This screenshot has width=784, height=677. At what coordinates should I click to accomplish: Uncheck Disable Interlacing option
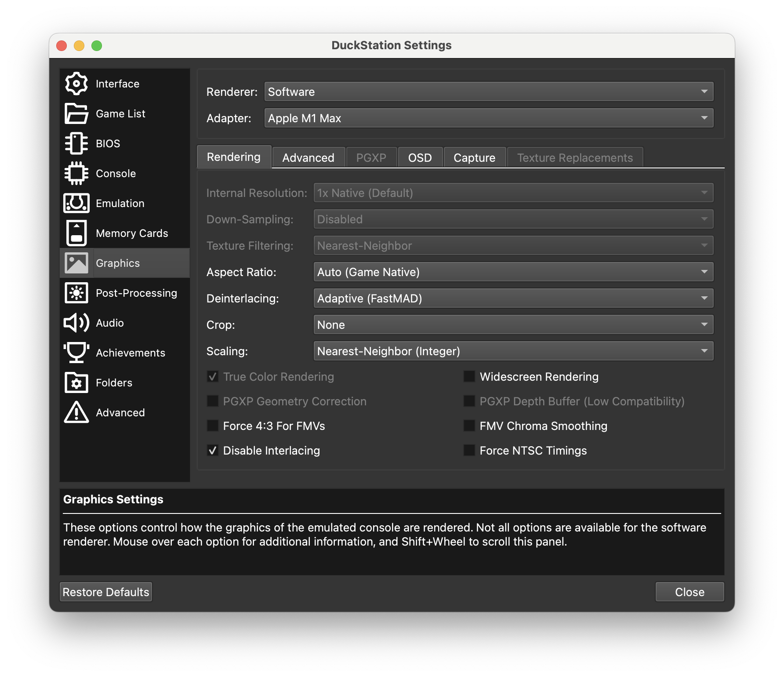(x=213, y=451)
